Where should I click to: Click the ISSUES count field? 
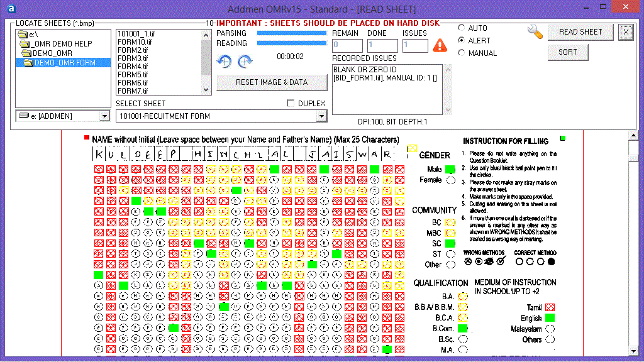[415, 45]
